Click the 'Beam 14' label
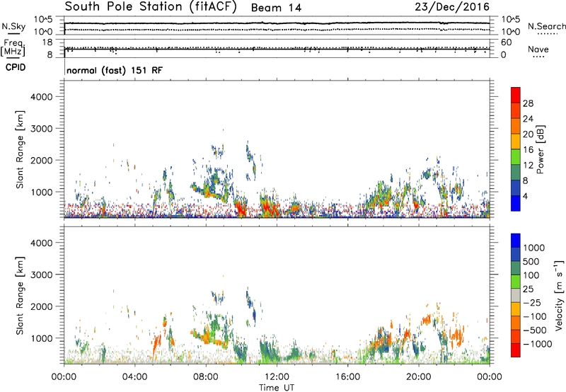Image resolution: width=566 pixels, height=392 pixels. (x=276, y=8)
